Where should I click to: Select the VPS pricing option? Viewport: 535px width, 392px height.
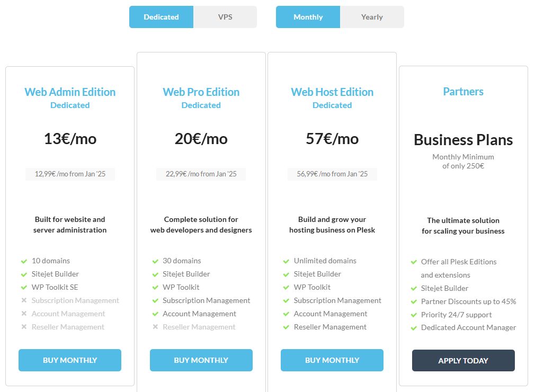[x=225, y=17]
